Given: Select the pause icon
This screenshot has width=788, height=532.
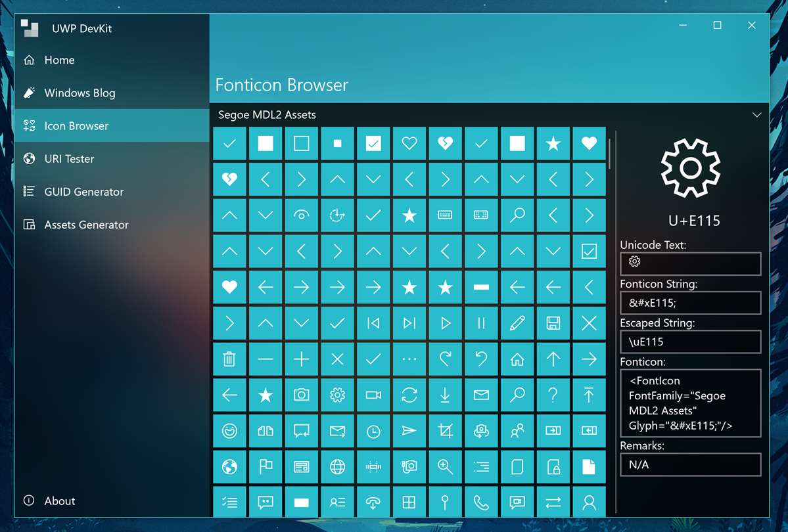Looking at the screenshot, I should click(x=481, y=323).
